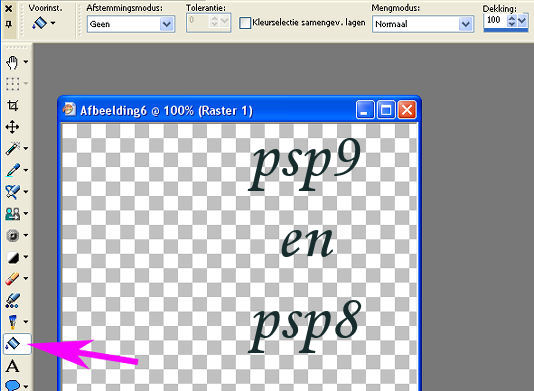Click the Afbeelding6 window title icon
The image size is (534, 391).
[x=69, y=110]
